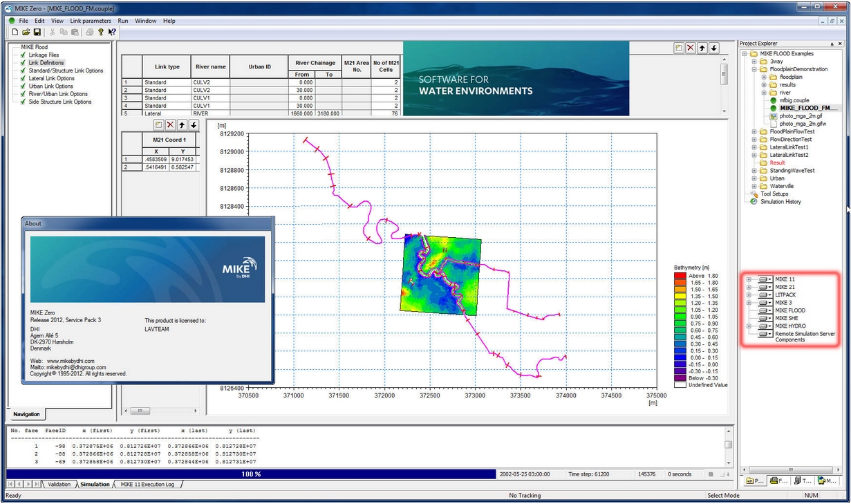The height and width of the screenshot is (504, 851).
Task: Click the red X delete row icon above link table
Action: coord(690,48)
